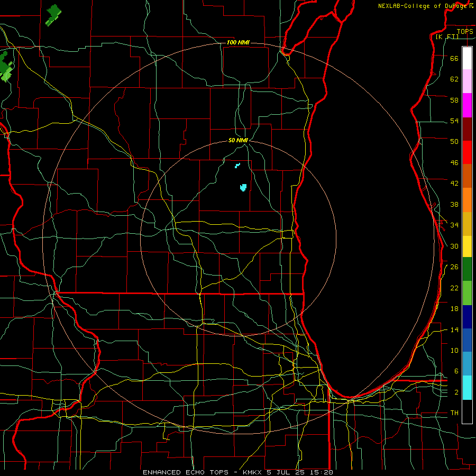The image size is (476, 476).
Task: Click the legend value '30'
Action: pos(454,246)
